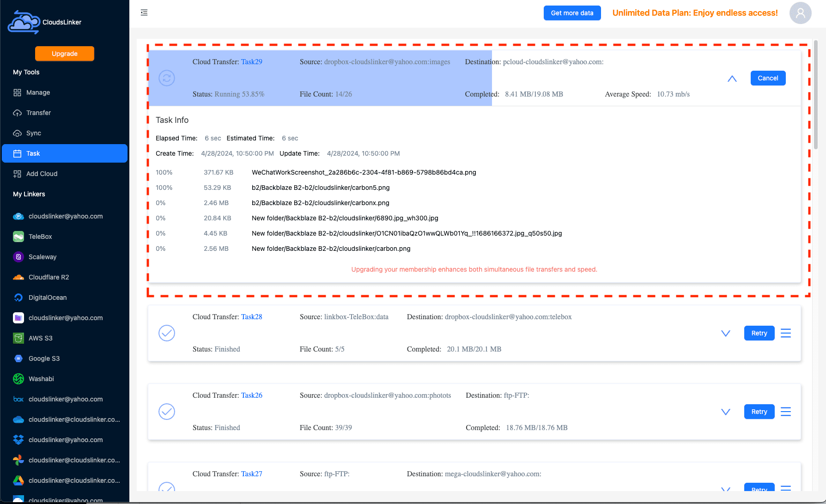This screenshot has width=826, height=504.
Task: Cancel the running Task29 transfer
Action: click(x=768, y=78)
